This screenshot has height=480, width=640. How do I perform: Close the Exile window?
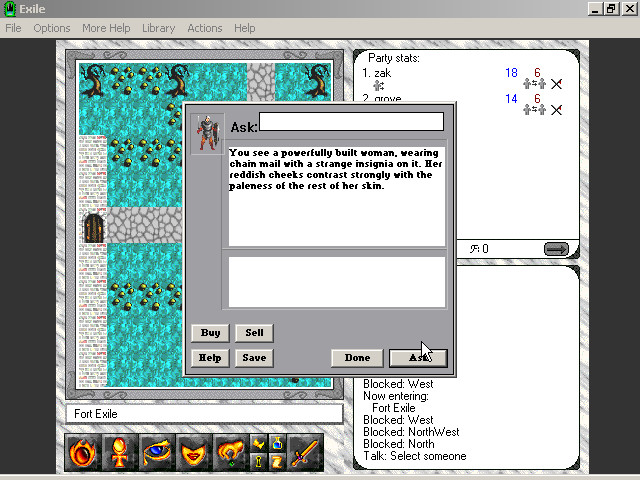pyautogui.click(x=629, y=9)
